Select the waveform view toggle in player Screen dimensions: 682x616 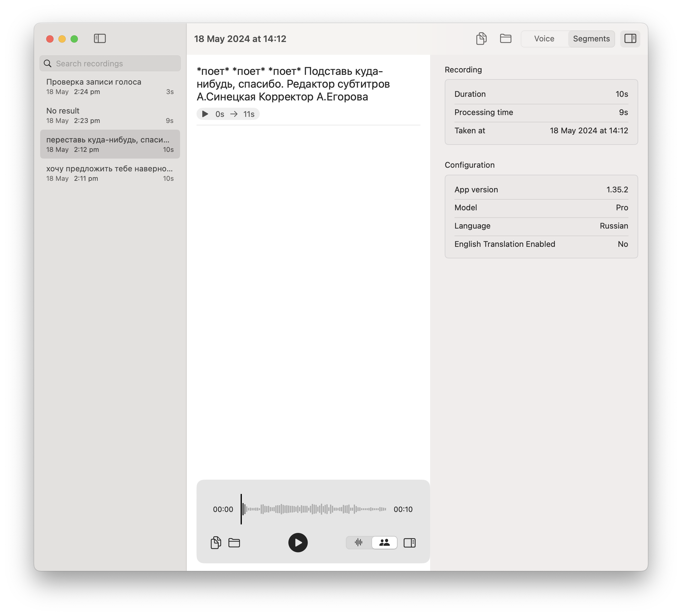pyautogui.click(x=359, y=543)
